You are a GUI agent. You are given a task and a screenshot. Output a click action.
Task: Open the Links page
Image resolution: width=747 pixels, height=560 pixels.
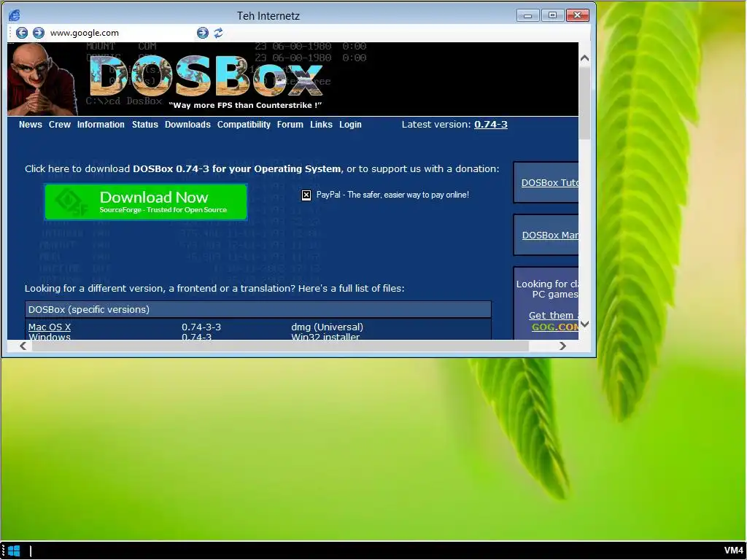(321, 125)
